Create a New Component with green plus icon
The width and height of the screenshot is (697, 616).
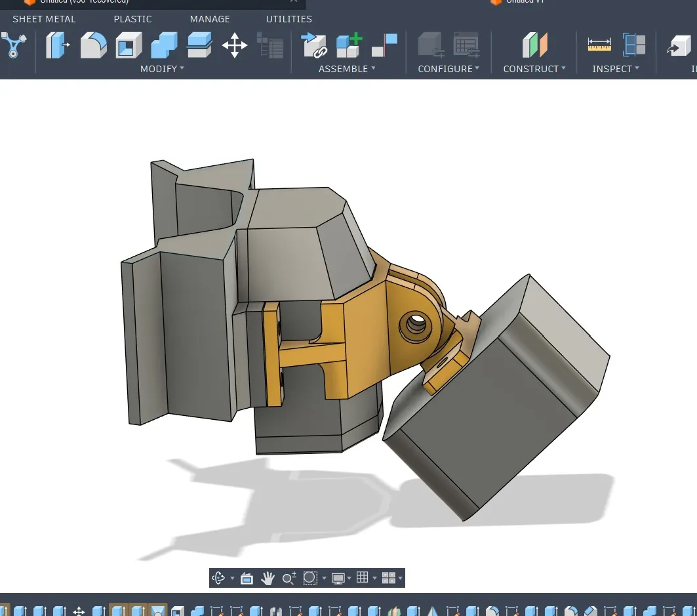349,45
